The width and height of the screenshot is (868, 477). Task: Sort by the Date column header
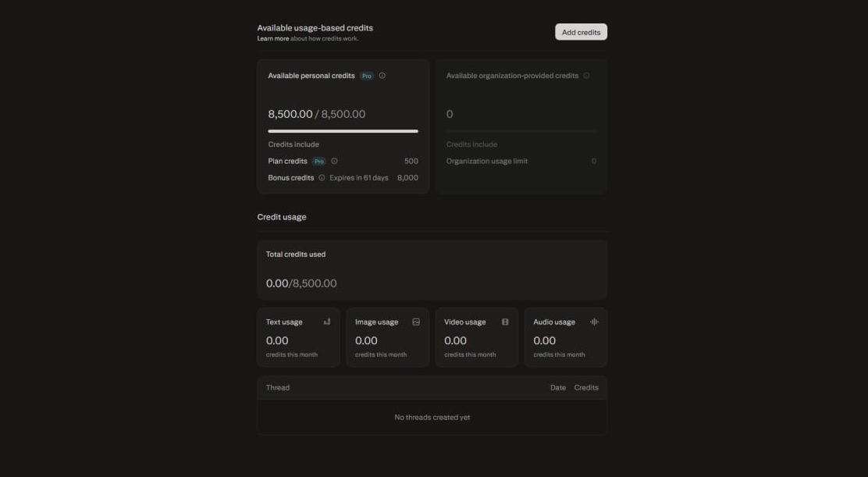[x=557, y=387]
